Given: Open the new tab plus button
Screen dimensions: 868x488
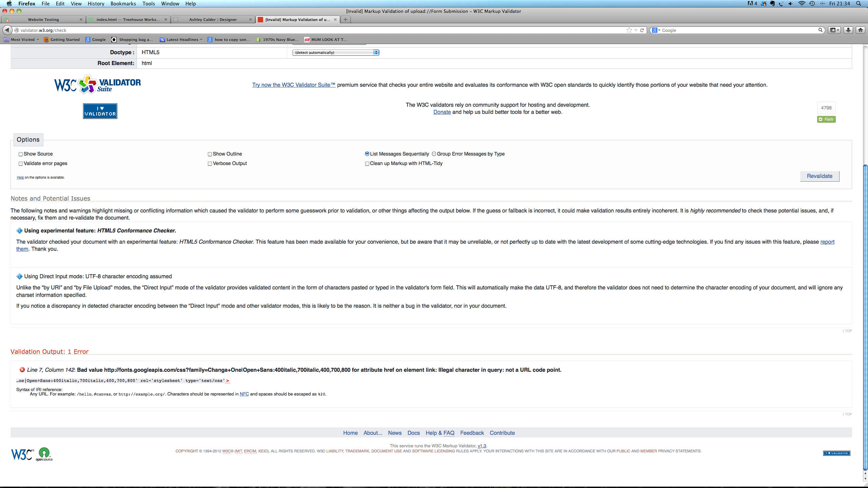Looking at the screenshot, I should 345,20.
